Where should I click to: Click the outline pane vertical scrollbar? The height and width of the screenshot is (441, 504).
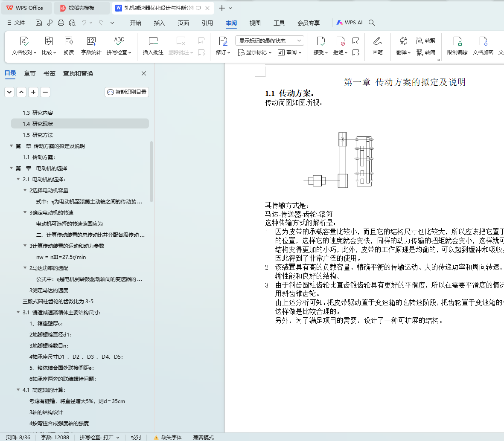(151, 171)
